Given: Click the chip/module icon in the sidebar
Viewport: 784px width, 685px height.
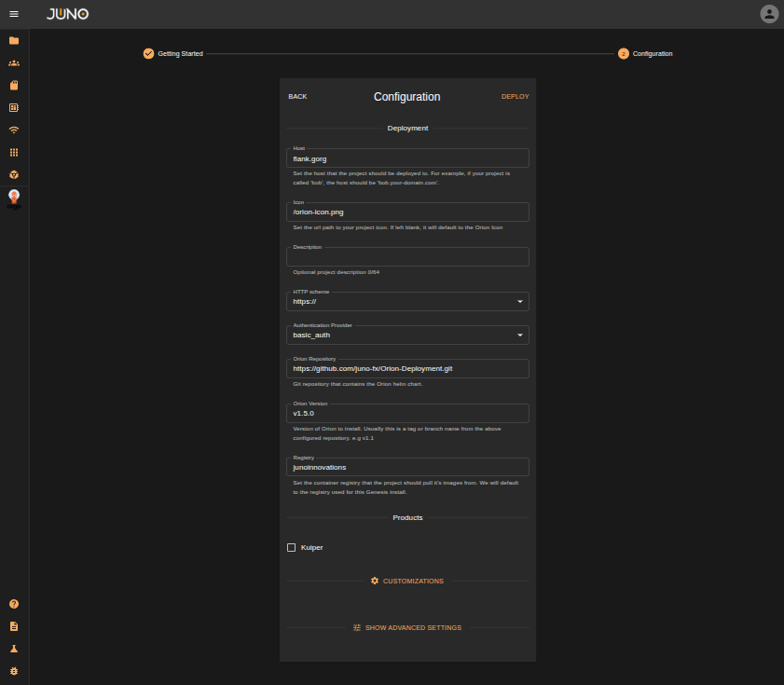Looking at the screenshot, I should [14, 107].
